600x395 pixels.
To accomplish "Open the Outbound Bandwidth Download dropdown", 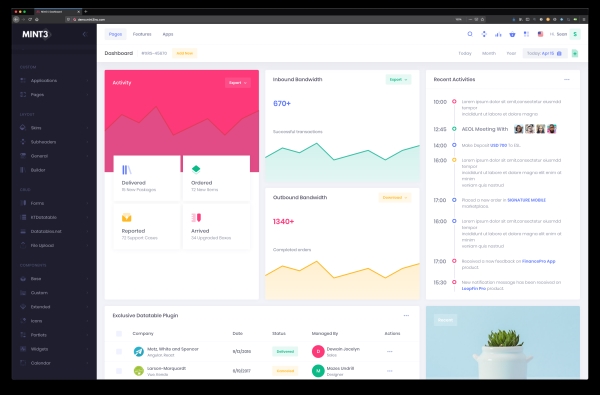I will [x=395, y=198].
